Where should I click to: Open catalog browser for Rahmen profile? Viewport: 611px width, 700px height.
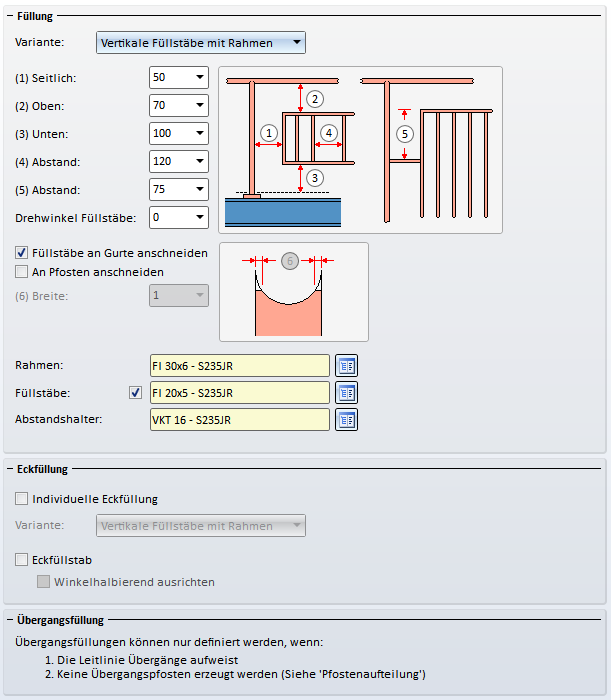[346, 366]
